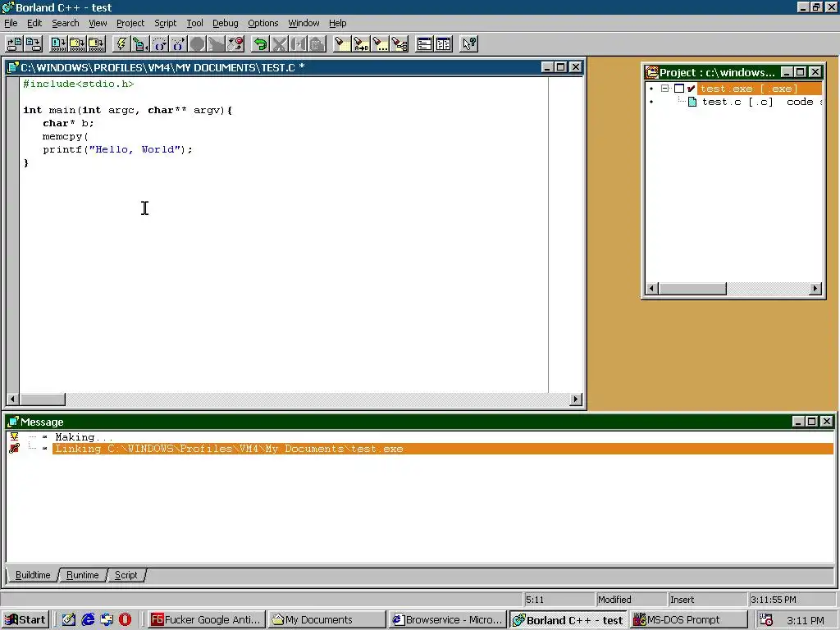
Task: Open the Edit menu
Action: [x=34, y=23]
